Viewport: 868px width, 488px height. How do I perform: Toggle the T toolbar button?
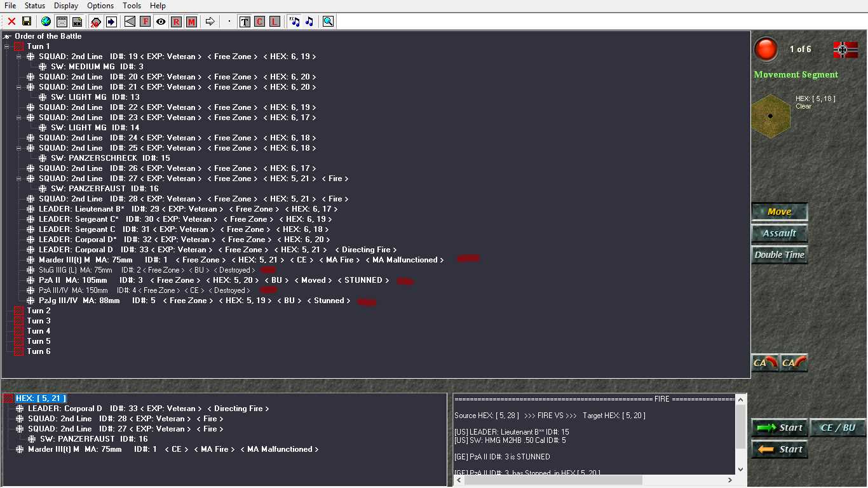click(245, 22)
